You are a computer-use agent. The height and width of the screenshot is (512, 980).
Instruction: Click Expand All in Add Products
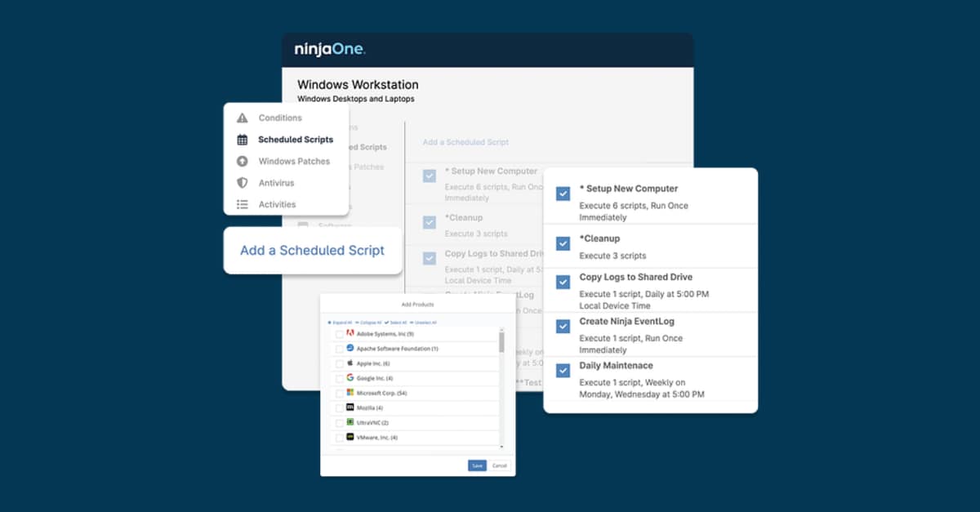(341, 323)
